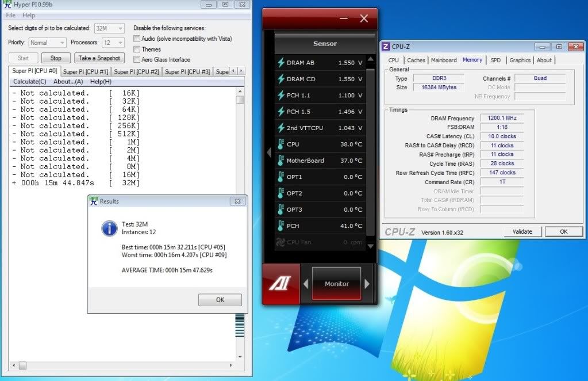
Task: Click the DRAM Frequency 1200.1 MHz field
Action: pyautogui.click(x=502, y=118)
